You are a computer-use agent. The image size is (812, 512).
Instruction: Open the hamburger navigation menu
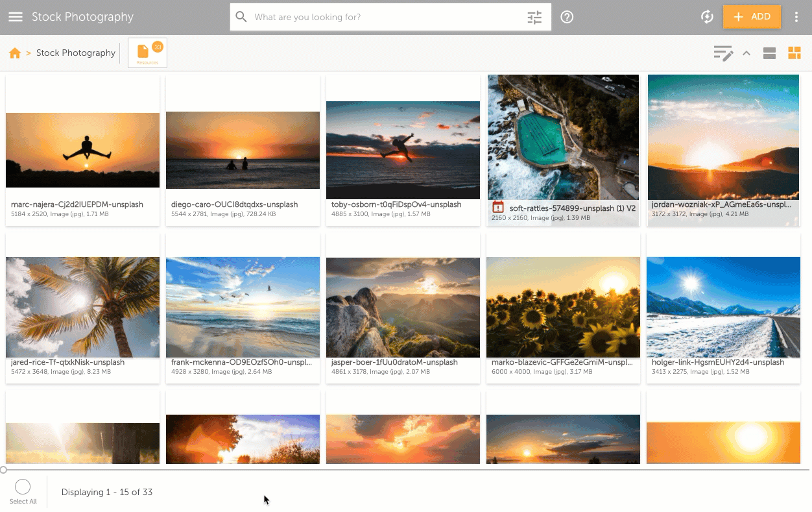16,17
